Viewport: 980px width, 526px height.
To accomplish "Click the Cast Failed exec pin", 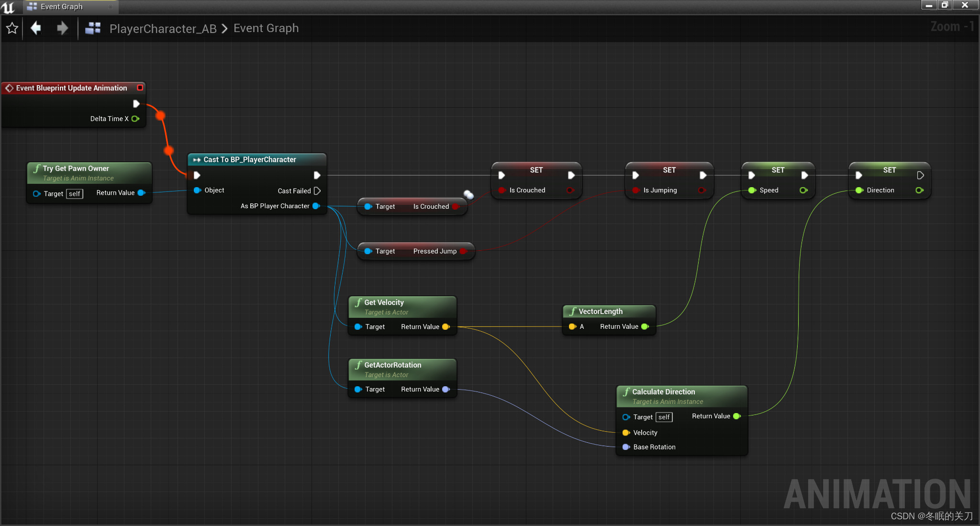I will point(317,191).
